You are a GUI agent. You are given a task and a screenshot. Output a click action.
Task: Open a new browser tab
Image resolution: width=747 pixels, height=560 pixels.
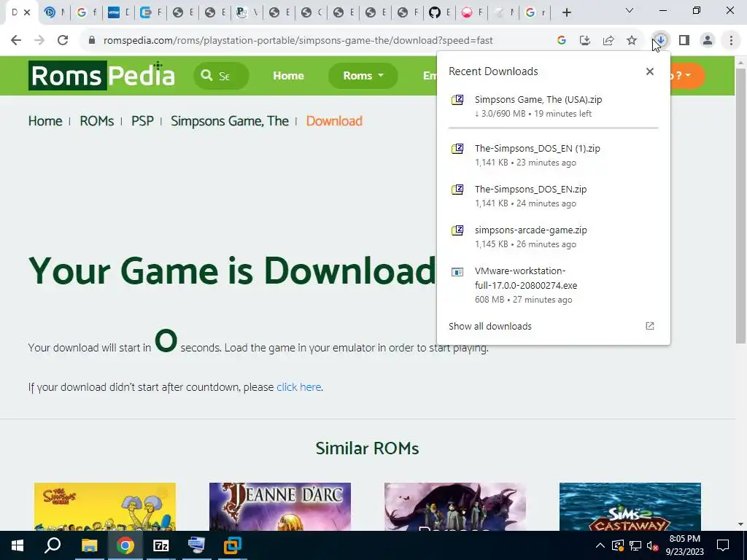click(566, 13)
